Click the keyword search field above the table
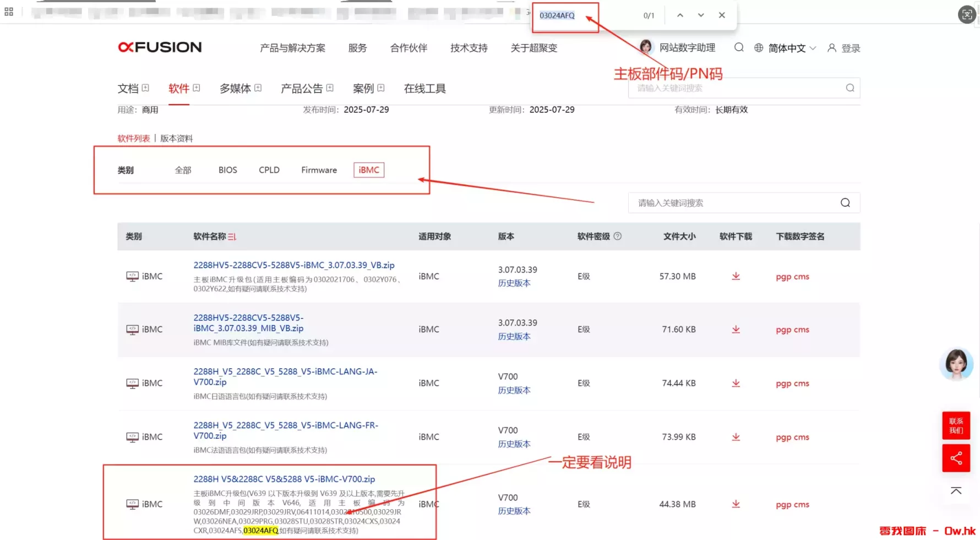The width and height of the screenshot is (980, 540). point(735,203)
